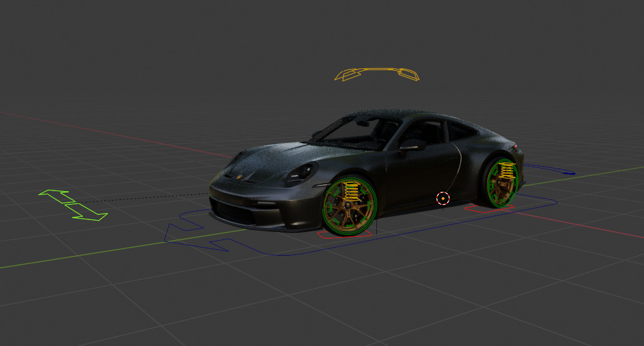Viewport: 644px width, 346px height.
Task: Select the red ground sensor under front wheel
Action: tap(345, 234)
